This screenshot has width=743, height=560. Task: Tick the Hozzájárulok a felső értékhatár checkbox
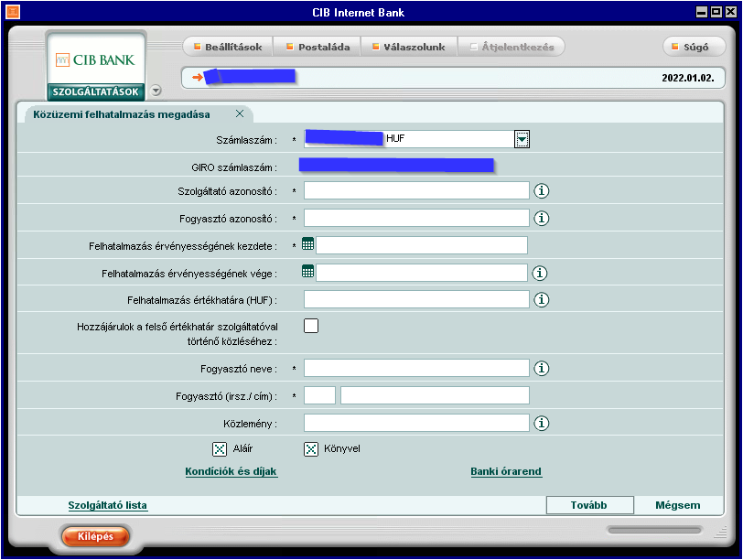[311, 326]
